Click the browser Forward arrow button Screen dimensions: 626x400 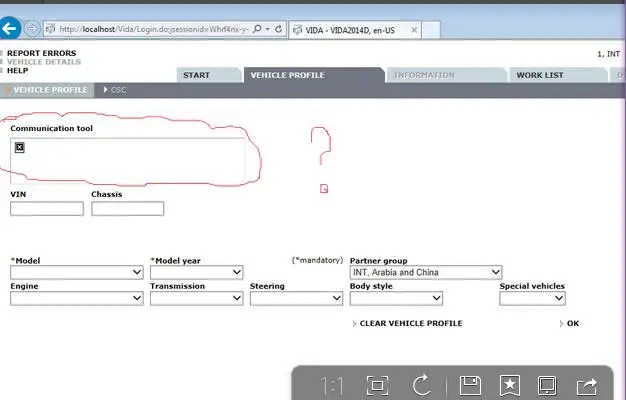tap(32, 29)
